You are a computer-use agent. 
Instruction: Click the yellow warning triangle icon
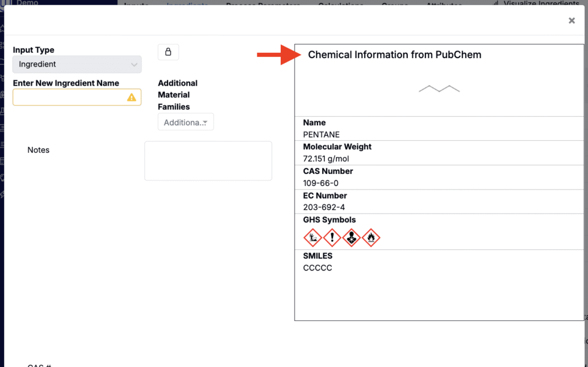131,97
